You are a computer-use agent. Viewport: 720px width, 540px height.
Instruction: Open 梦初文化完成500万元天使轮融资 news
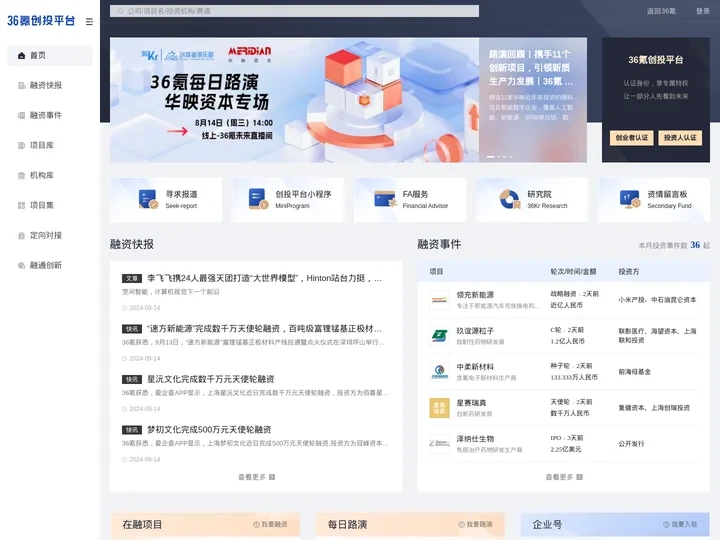tap(209, 430)
